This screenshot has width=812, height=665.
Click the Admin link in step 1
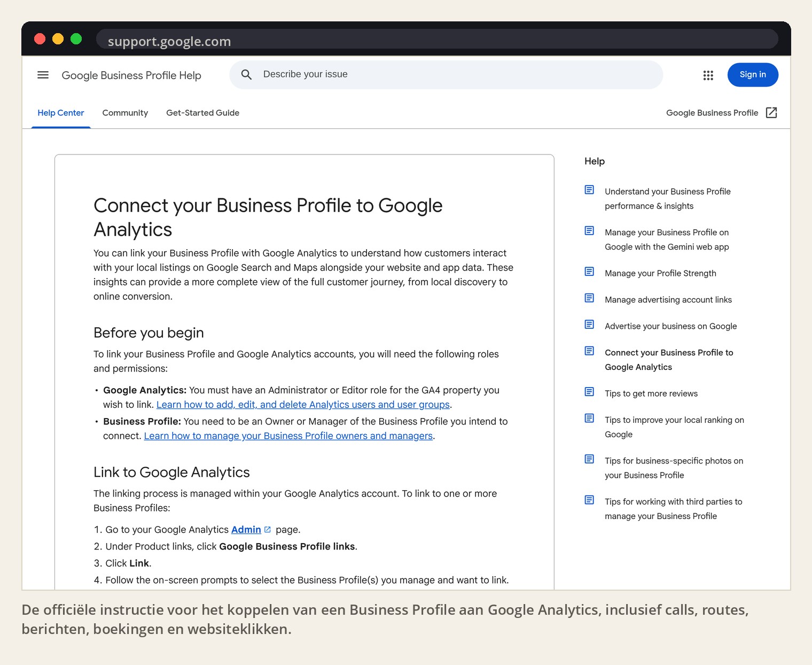[x=246, y=530]
